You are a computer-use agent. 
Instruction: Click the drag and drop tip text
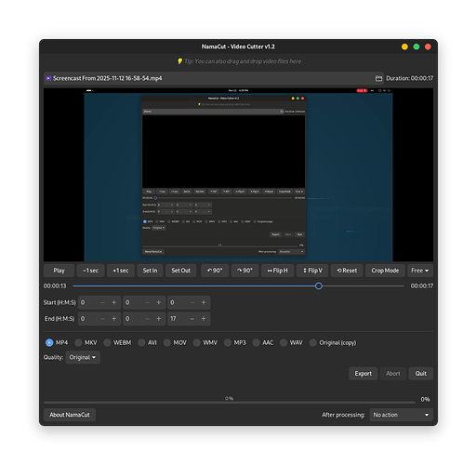243,61
